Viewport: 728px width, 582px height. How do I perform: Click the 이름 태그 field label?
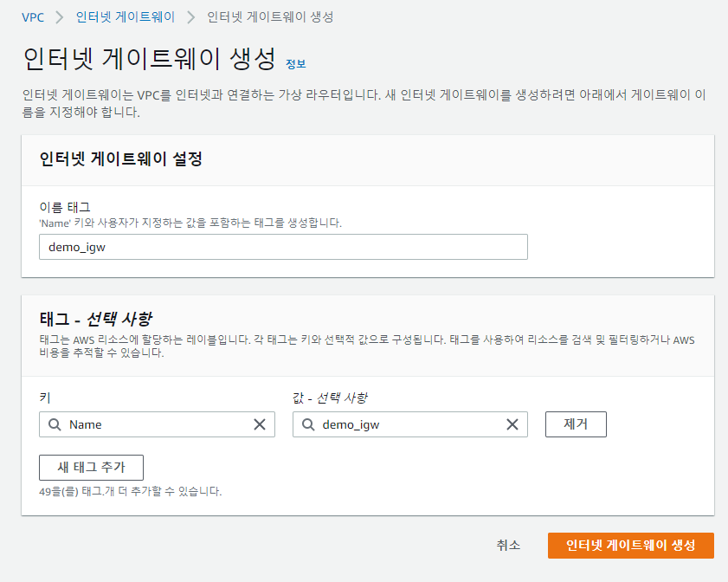[x=65, y=207]
